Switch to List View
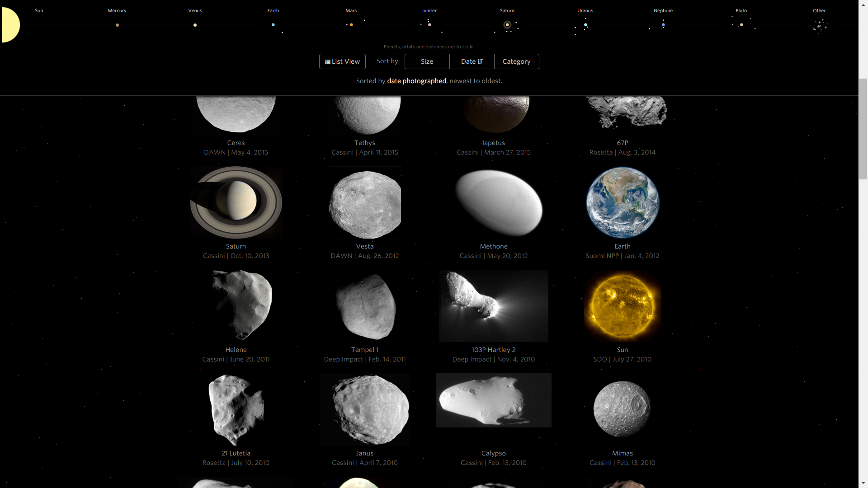This screenshot has height=488, width=868. 342,61
